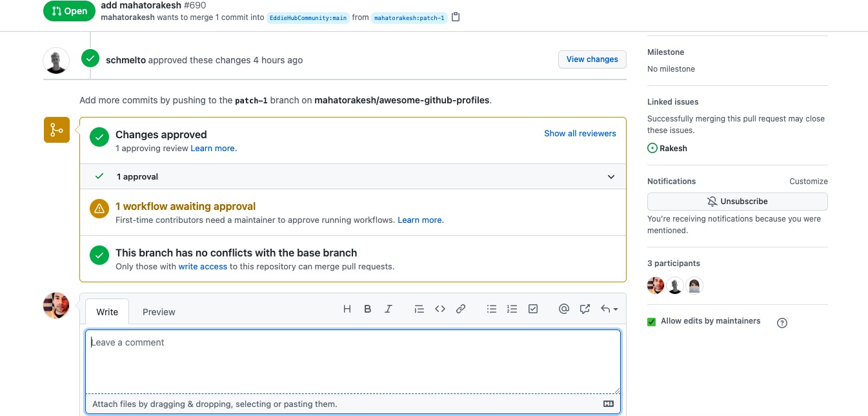Expand the 1 approval row chevron
Screen dimensions: 868x416
(x=611, y=177)
